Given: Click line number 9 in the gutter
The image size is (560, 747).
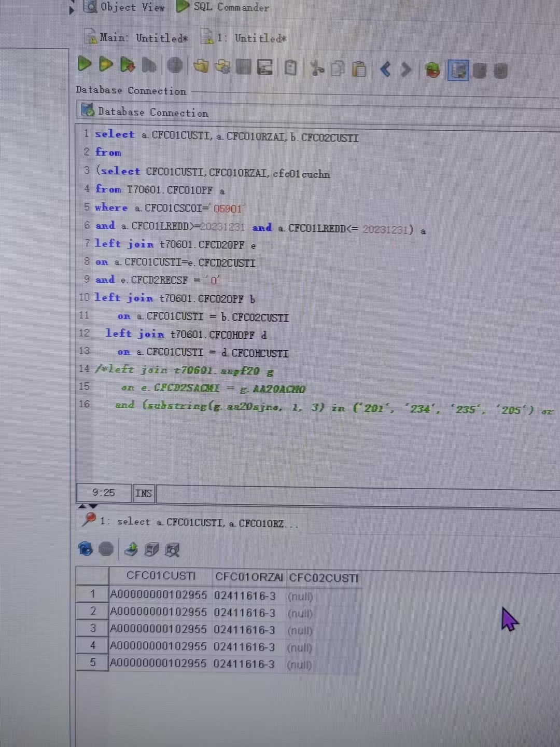Looking at the screenshot, I should coord(86,279).
